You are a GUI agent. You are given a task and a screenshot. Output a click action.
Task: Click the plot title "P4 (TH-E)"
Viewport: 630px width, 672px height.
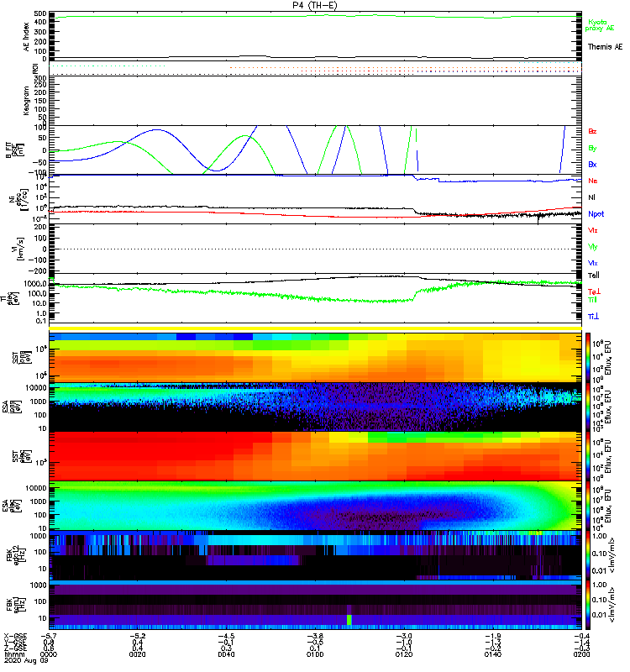(315, 5)
